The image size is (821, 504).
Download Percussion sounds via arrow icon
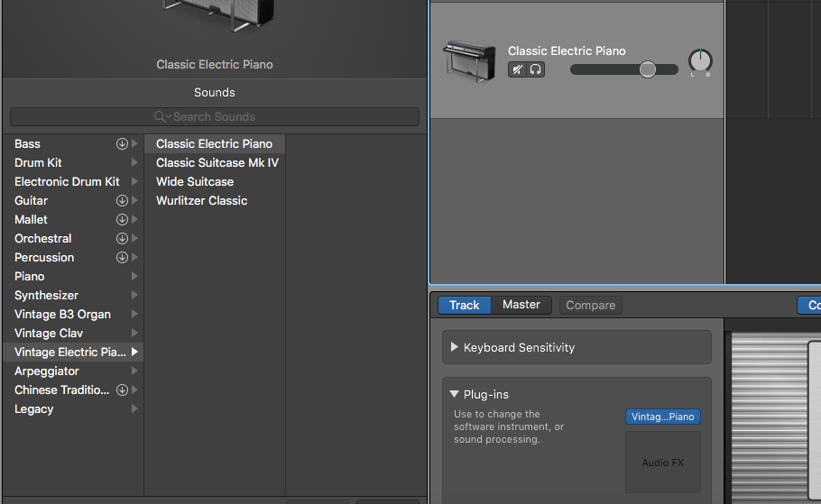tap(122, 257)
